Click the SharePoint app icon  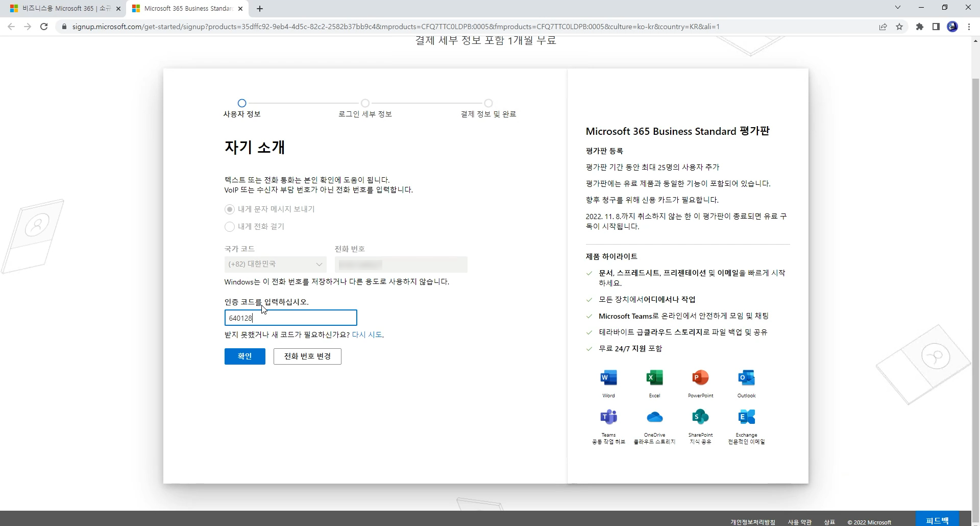tap(700, 417)
